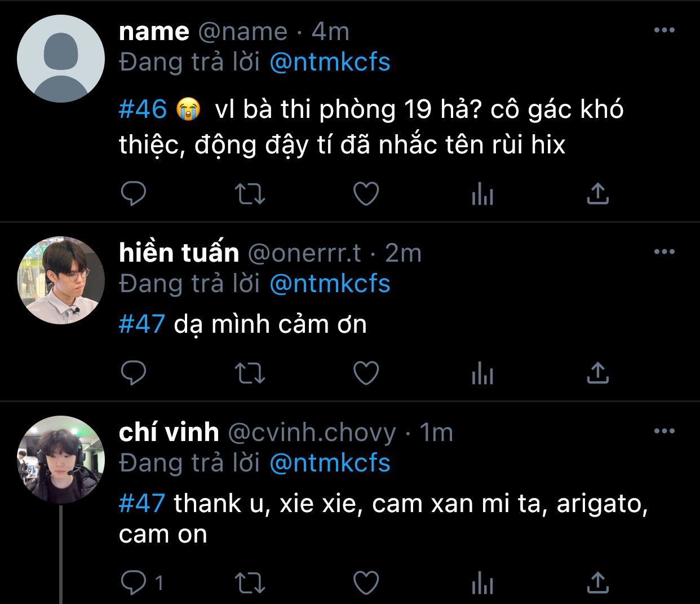Share the #46 tweet by name
This screenshot has height=604, width=700.
597,195
